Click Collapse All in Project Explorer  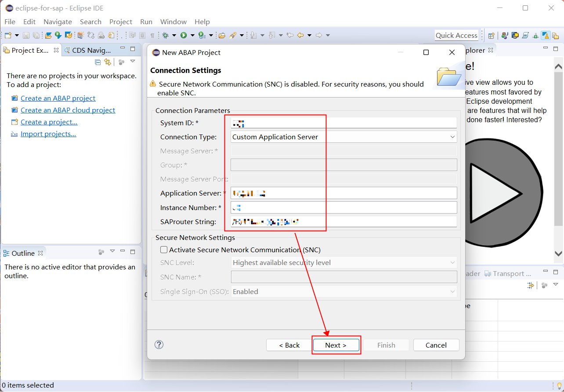pos(98,62)
